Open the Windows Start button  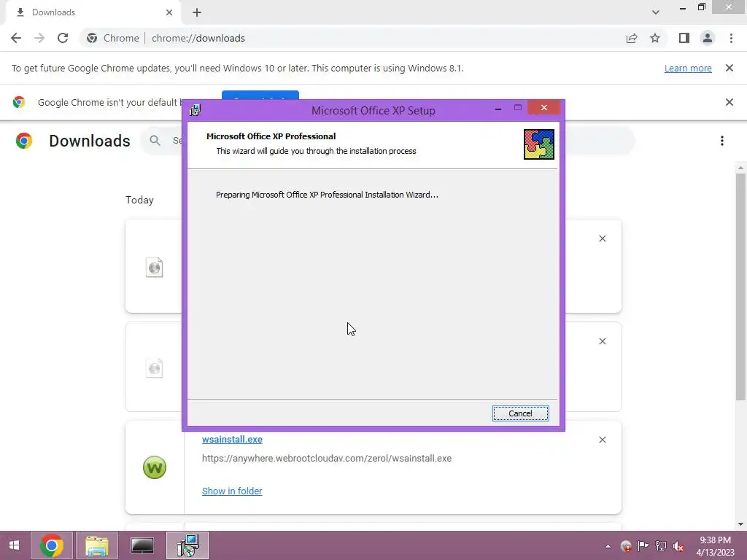(15, 545)
